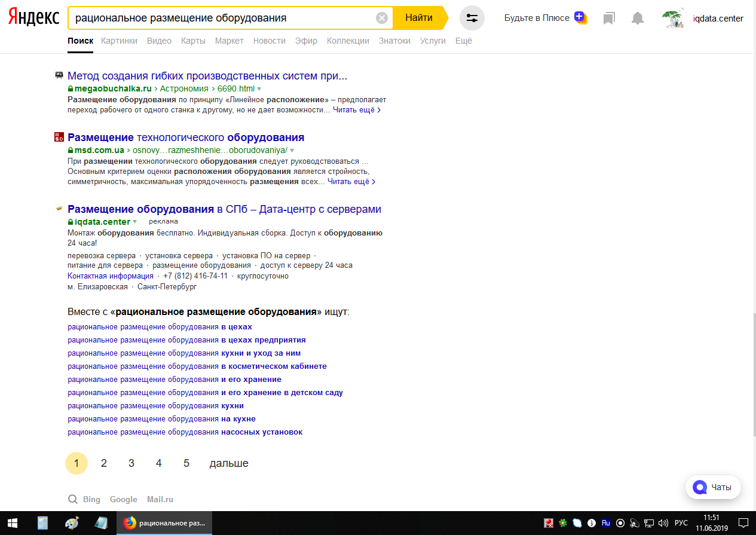Screen dimensions: 756x535
Task: Click the ICQ flower tray icon
Action: coord(563,523)
